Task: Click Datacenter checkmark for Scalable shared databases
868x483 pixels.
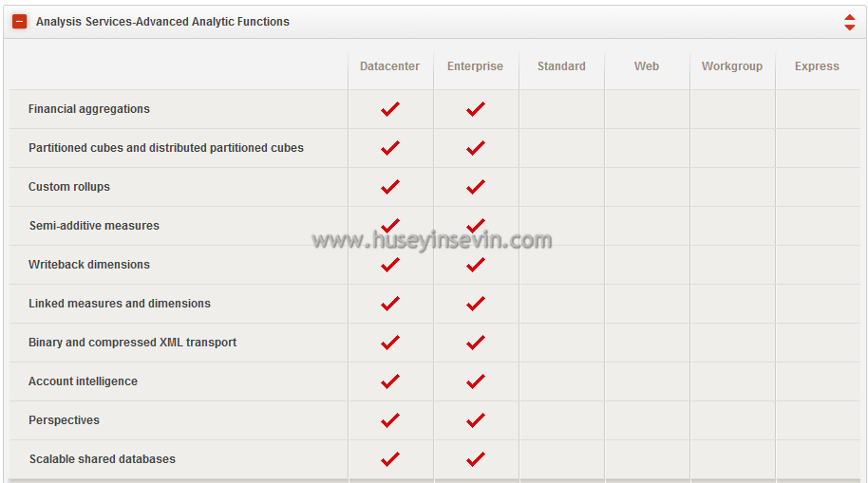Action: 390,459
